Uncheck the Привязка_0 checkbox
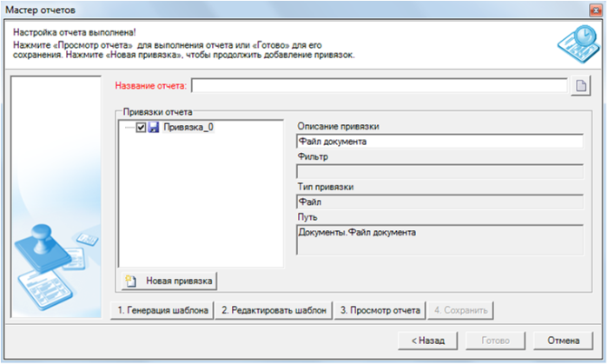Screen dimensions: 608x364 coord(141,128)
